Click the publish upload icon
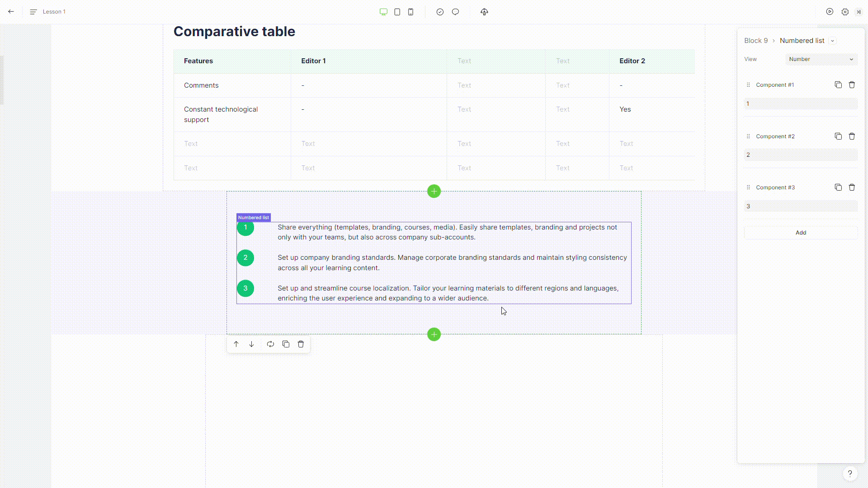 pyautogui.click(x=484, y=12)
